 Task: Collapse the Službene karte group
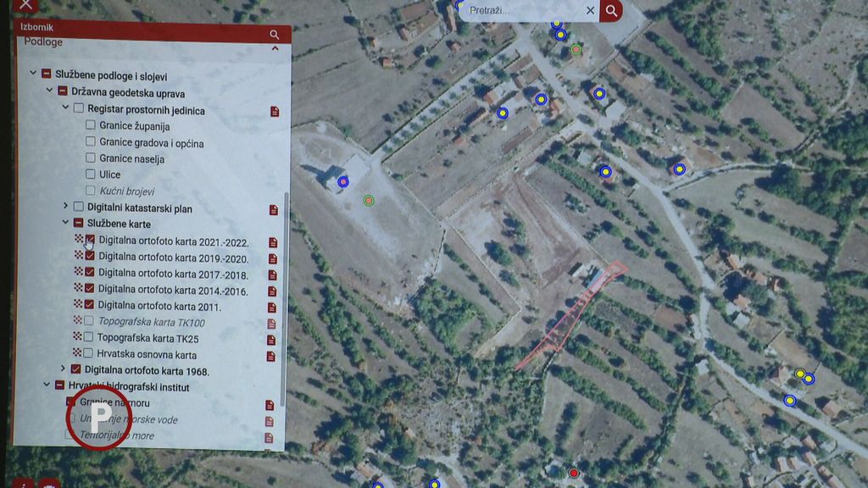pyautogui.click(x=65, y=224)
